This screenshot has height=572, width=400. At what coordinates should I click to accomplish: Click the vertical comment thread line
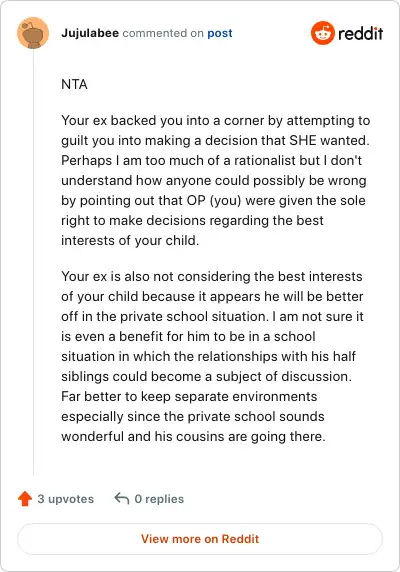click(x=33, y=263)
